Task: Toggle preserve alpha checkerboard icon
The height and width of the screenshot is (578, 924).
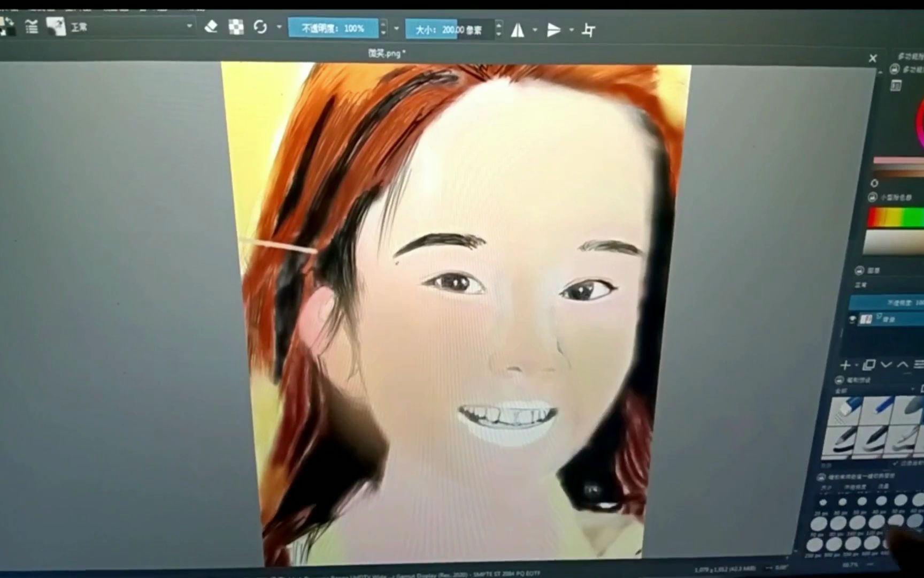Action: point(236,27)
